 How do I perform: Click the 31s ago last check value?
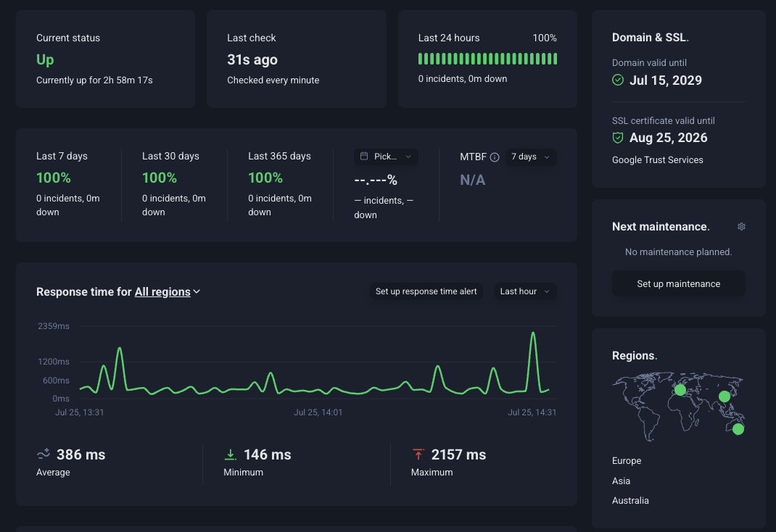point(252,60)
